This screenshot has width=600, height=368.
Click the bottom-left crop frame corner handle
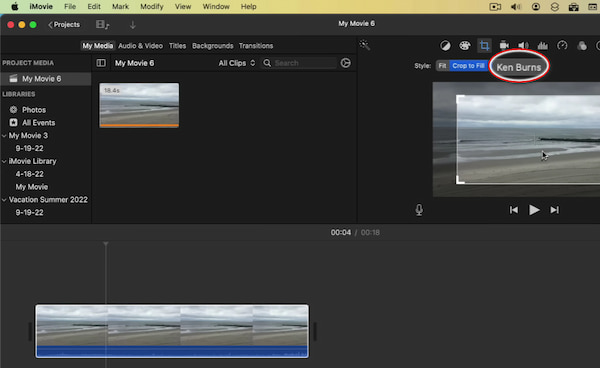coord(460,180)
